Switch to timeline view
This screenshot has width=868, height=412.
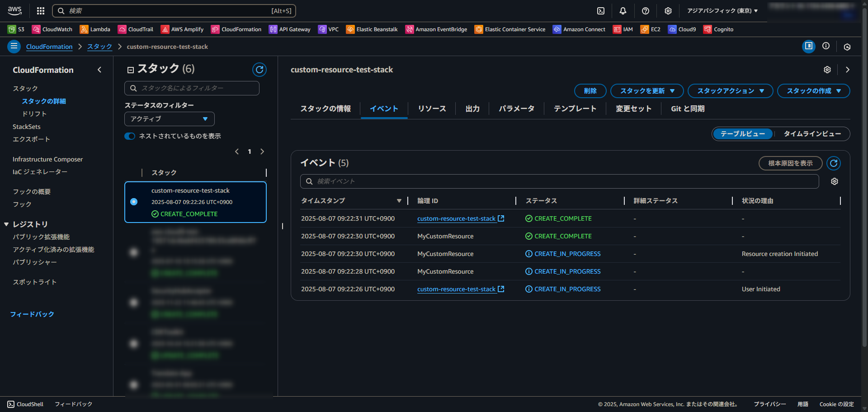tap(812, 134)
